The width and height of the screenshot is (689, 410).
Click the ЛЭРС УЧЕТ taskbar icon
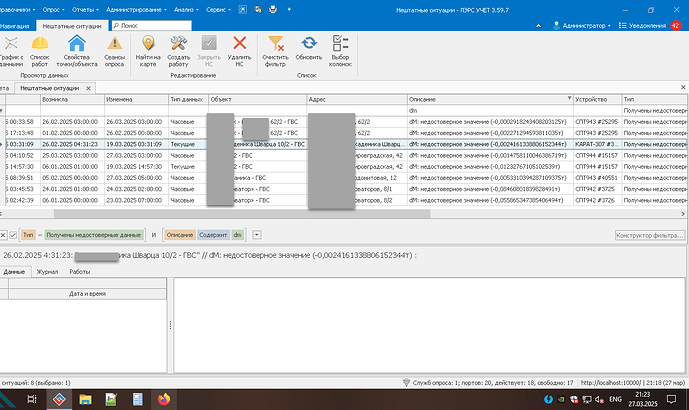pyautogui.click(x=59, y=399)
